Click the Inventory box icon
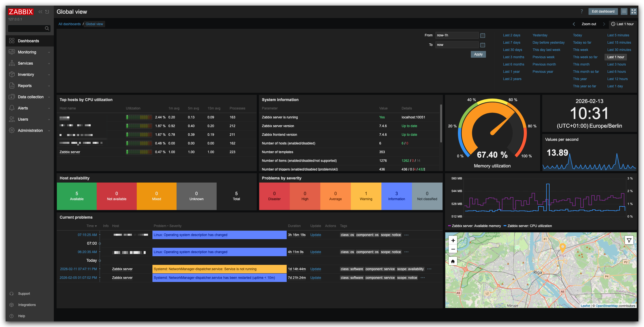This screenshot has height=327, width=644. [x=12, y=74]
